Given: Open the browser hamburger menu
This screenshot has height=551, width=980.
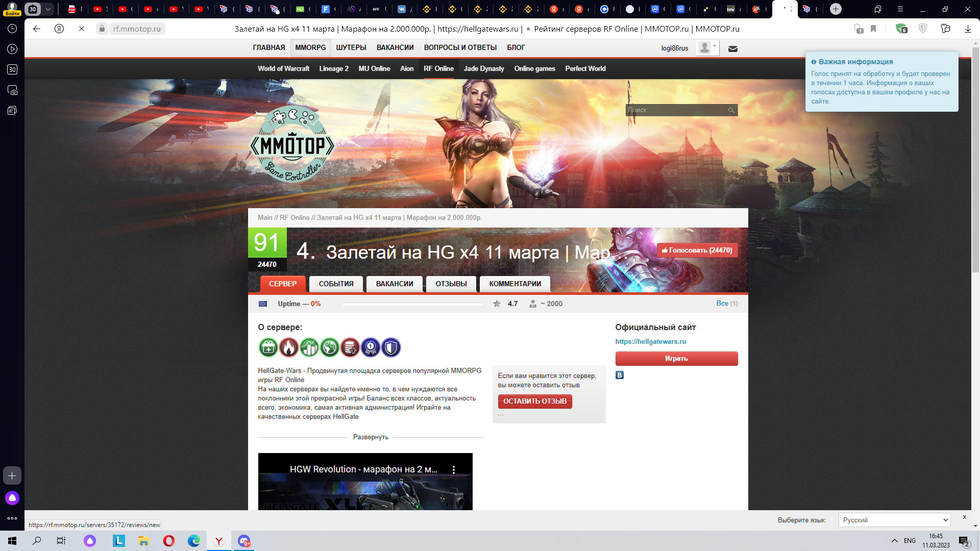Looking at the screenshot, I should (900, 9).
